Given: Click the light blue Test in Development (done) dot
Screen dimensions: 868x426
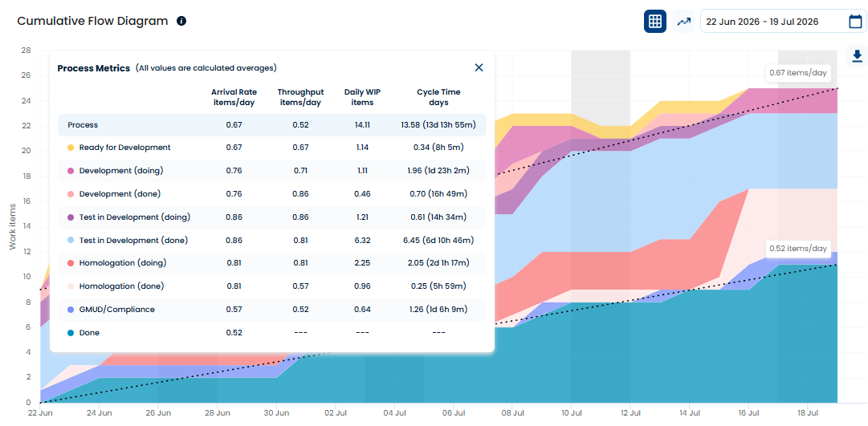Looking at the screenshot, I should click(x=71, y=241).
